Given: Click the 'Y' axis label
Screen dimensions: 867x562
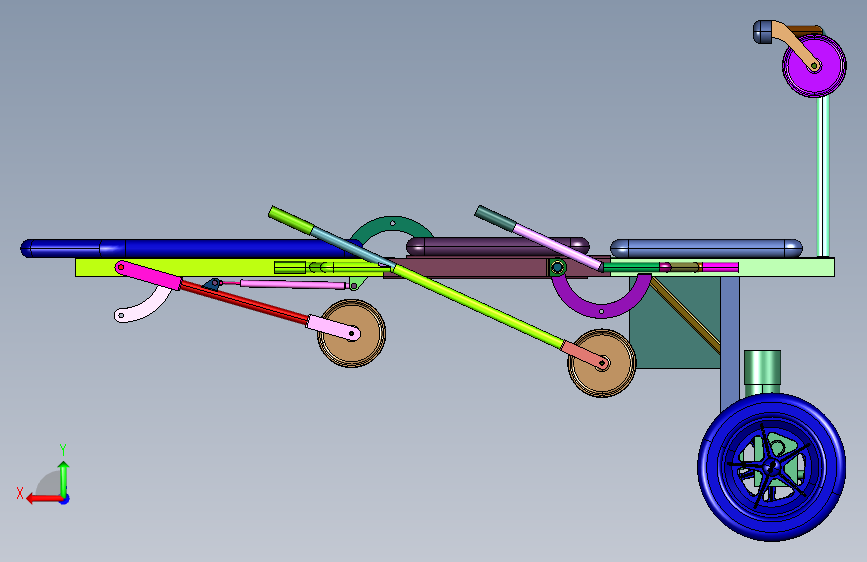Looking at the screenshot, I should 63,449.
